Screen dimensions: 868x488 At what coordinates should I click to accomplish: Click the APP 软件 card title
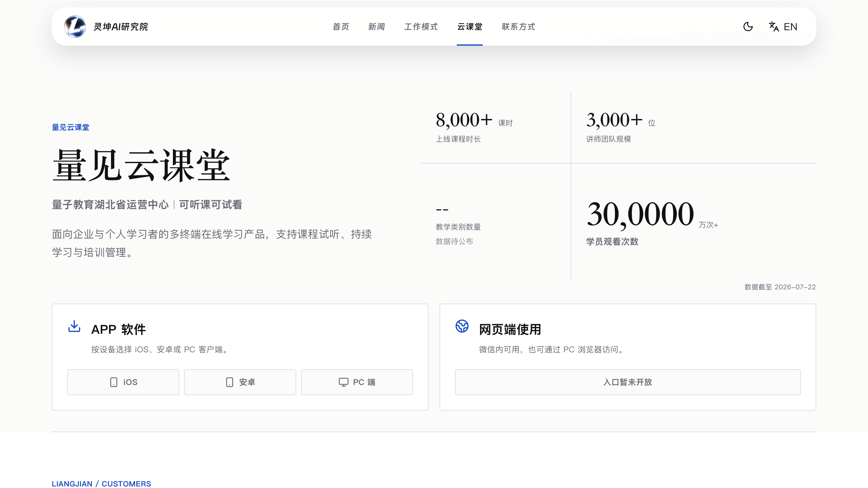(118, 329)
